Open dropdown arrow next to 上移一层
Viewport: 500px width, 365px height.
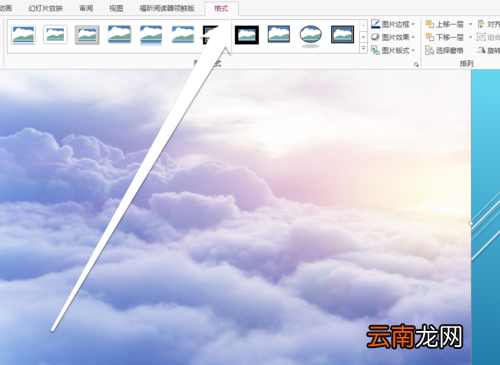point(470,24)
